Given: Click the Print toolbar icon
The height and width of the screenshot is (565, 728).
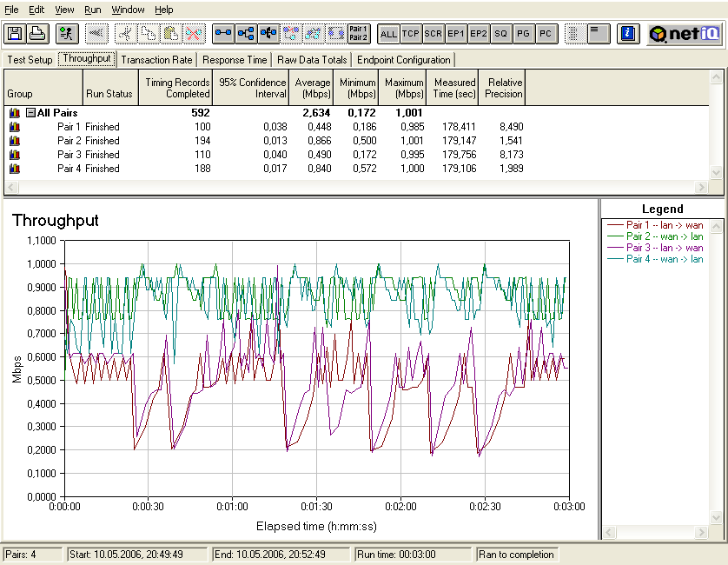Looking at the screenshot, I should click(37, 34).
